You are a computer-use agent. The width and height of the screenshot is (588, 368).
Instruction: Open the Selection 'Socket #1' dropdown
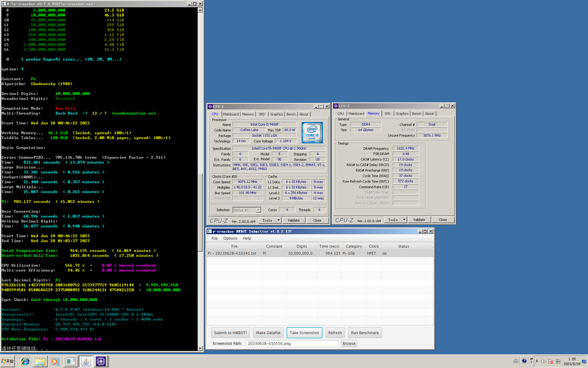[247, 210]
